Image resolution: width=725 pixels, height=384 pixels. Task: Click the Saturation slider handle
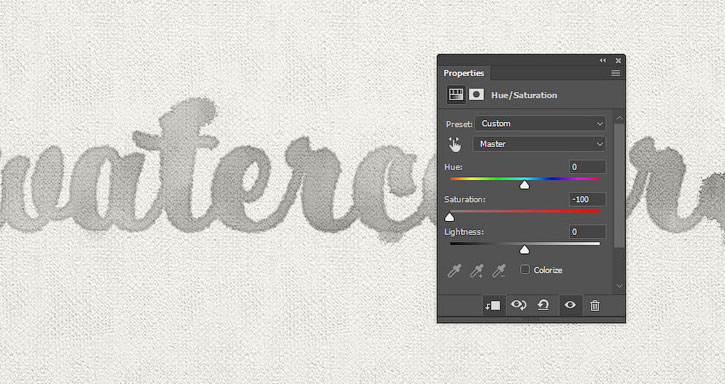pyautogui.click(x=449, y=217)
